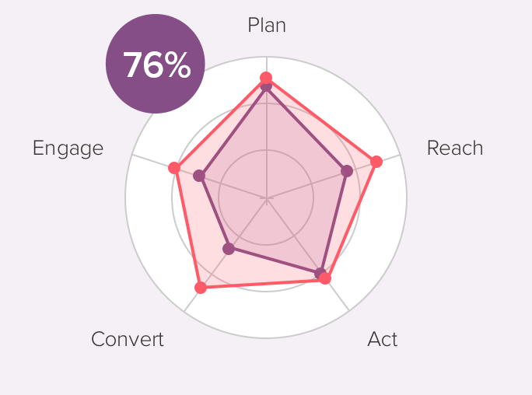The height and width of the screenshot is (395, 532).
Task: Click the purple data point on Engage axis
Action: pos(199,176)
